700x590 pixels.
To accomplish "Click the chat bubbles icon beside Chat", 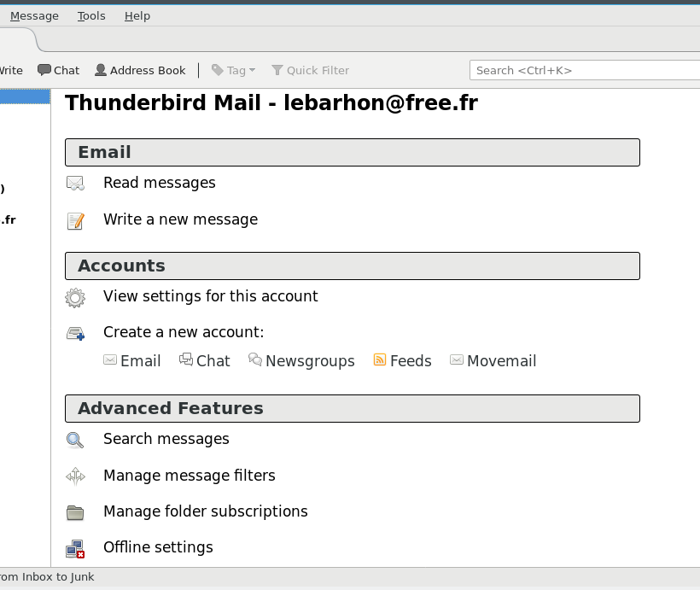I will [186, 359].
